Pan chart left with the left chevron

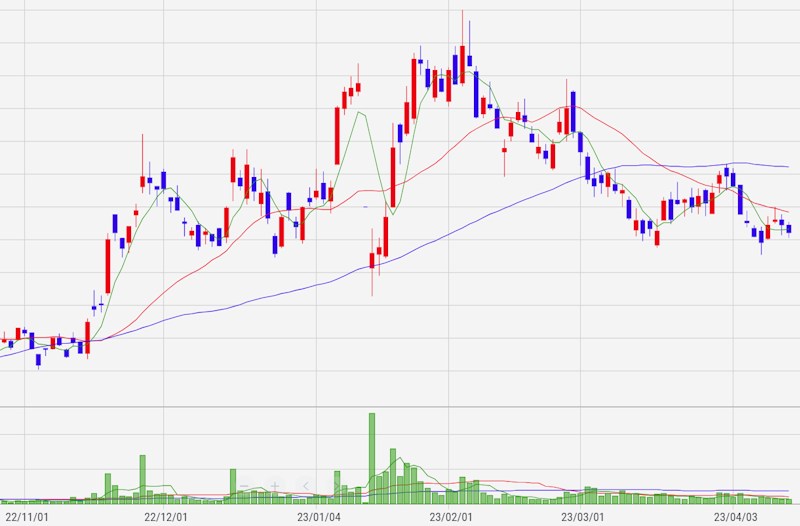pyautogui.click(x=306, y=486)
